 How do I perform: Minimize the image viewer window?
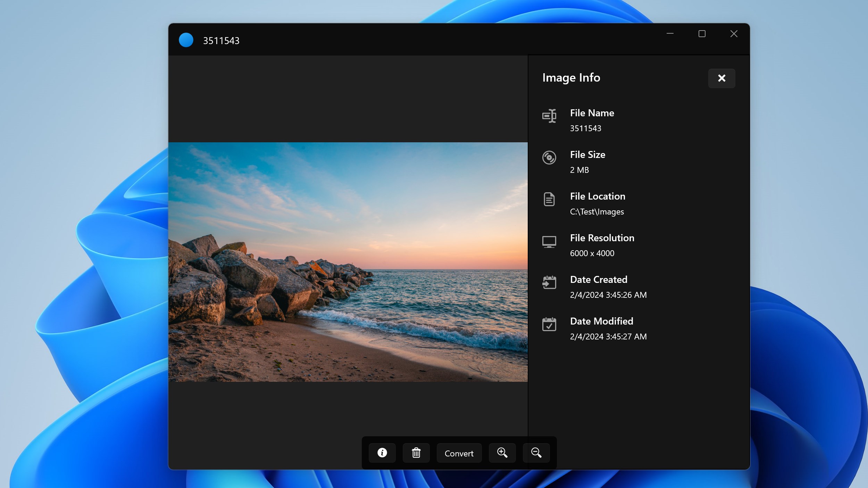(x=670, y=34)
